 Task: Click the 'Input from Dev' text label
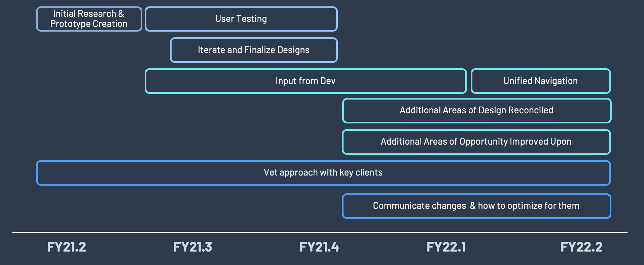(x=305, y=81)
